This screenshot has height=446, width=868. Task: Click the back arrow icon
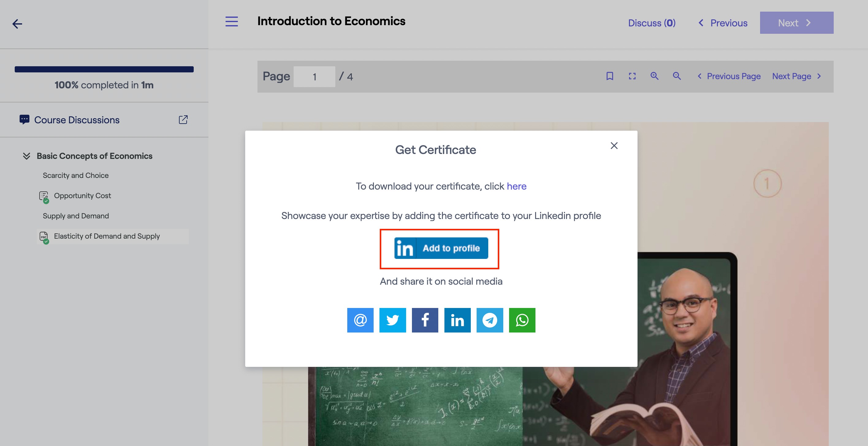[17, 24]
